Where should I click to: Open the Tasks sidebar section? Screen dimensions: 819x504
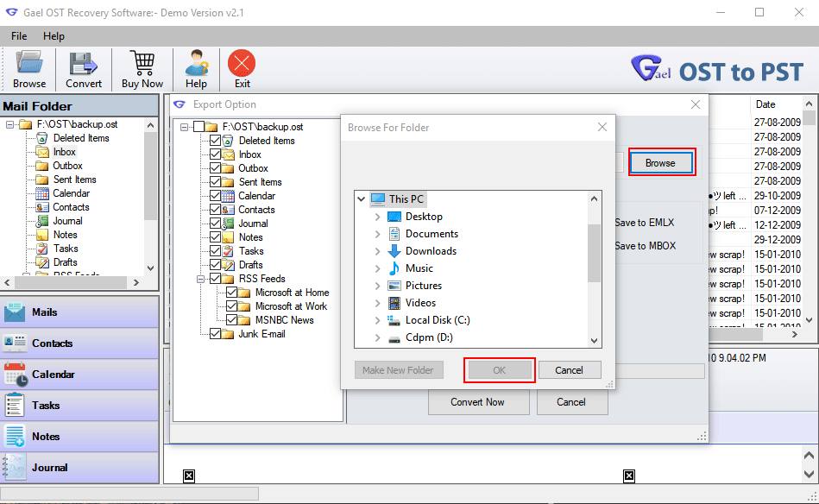click(x=80, y=406)
